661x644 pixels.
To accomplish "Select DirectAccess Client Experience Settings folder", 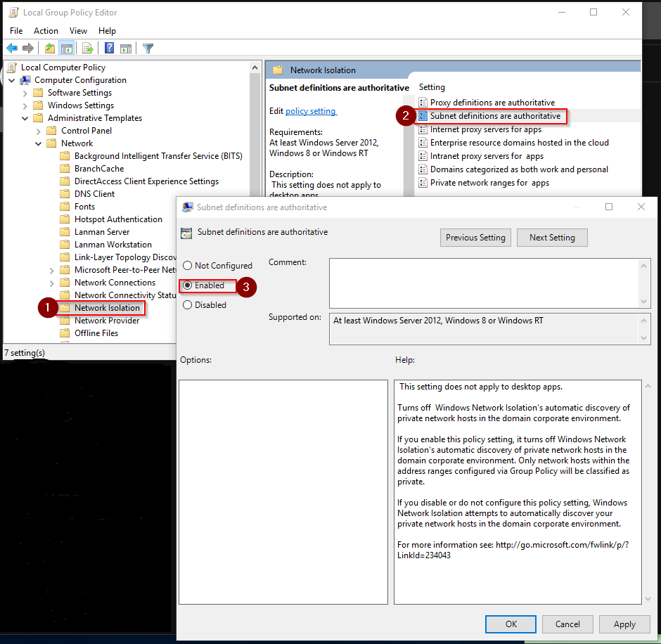I will tap(146, 181).
